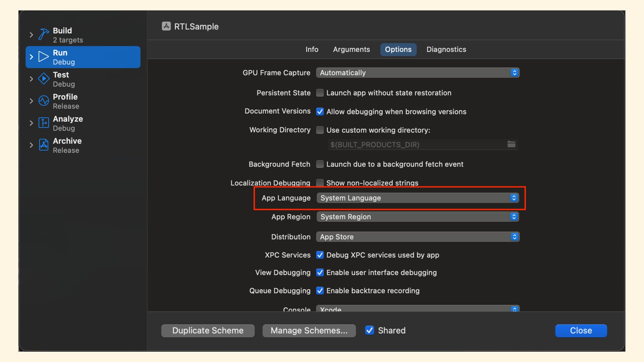The image size is (644, 362).
Task: Click the Localization Debugging label
Action: pyautogui.click(x=270, y=183)
